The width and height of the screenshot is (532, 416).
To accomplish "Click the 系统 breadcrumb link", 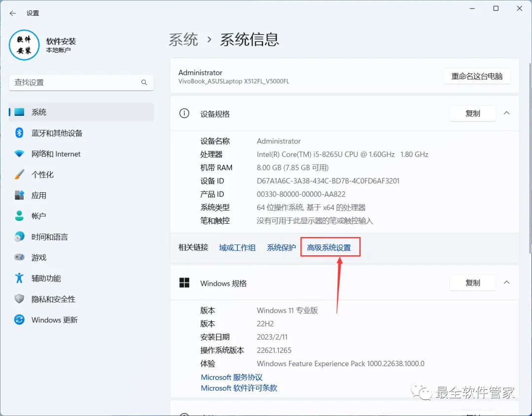I will tap(183, 40).
